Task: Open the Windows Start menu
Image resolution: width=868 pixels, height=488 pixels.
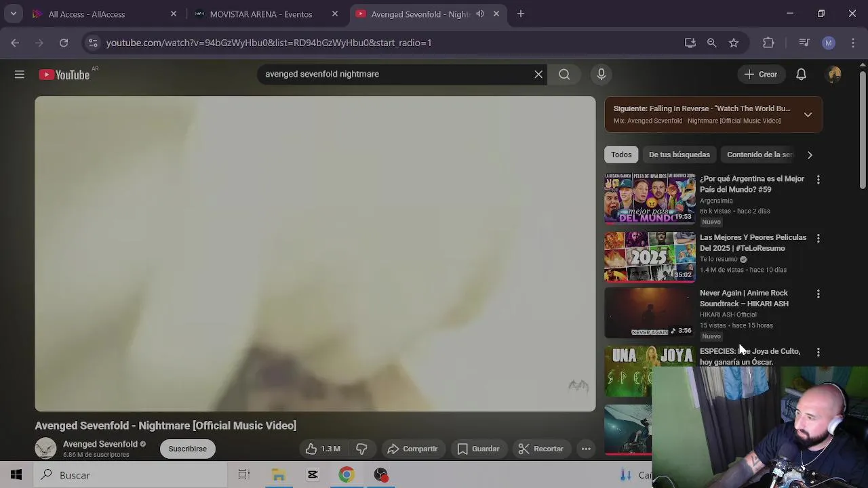Action: pyautogui.click(x=16, y=475)
